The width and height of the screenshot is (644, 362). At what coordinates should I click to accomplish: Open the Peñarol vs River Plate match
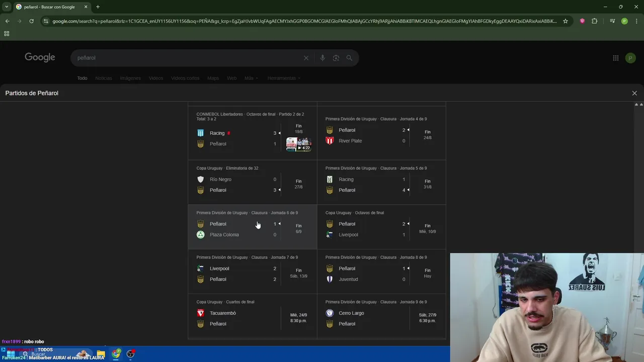(x=381, y=132)
